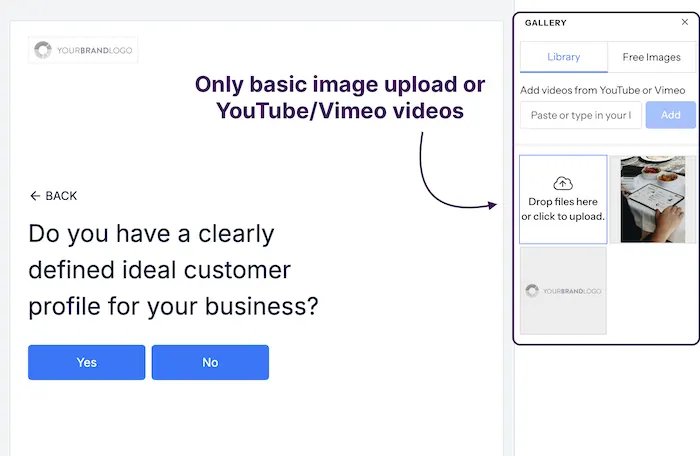Viewport: 700px width, 456px height.
Task: Focus the video URL paste field
Action: coord(580,115)
